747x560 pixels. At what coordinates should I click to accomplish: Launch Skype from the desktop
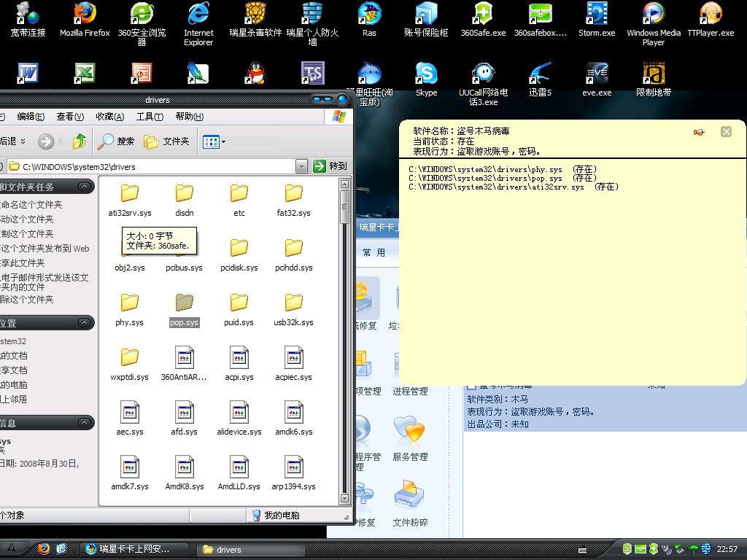click(x=426, y=74)
